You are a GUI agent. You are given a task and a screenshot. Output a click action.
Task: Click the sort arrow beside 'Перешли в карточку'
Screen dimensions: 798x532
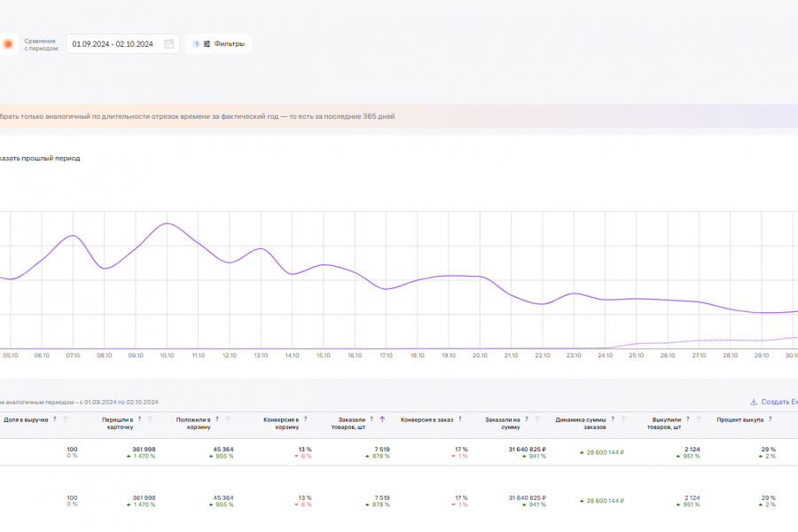[152, 419]
